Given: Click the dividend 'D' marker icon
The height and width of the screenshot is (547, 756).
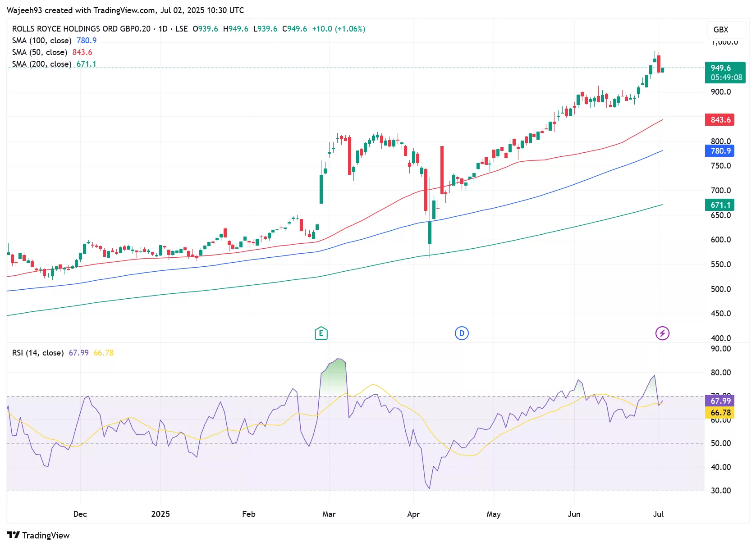Looking at the screenshot, I should [462, 333].
